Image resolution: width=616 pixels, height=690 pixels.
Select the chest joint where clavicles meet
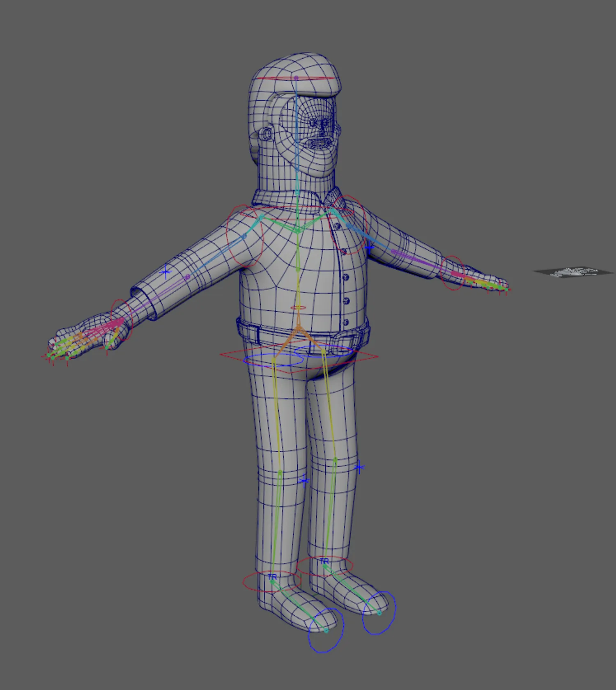tap(297, 232)
